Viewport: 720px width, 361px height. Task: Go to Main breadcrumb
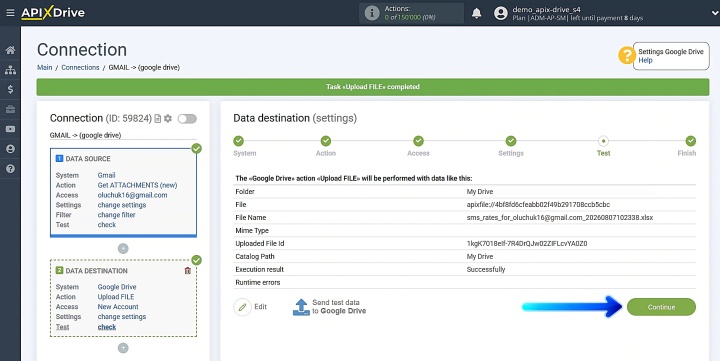coord(45,67)
